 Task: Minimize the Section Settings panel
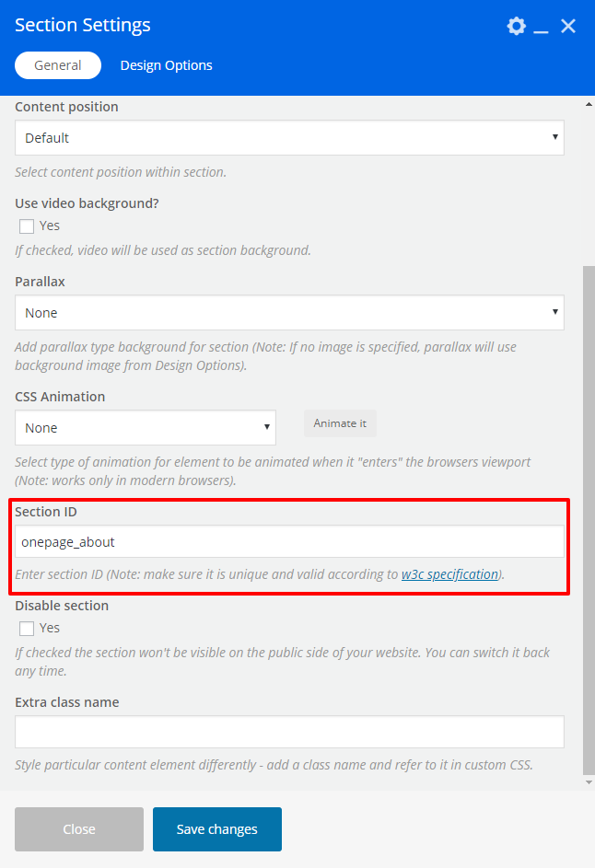pos(542,27)
